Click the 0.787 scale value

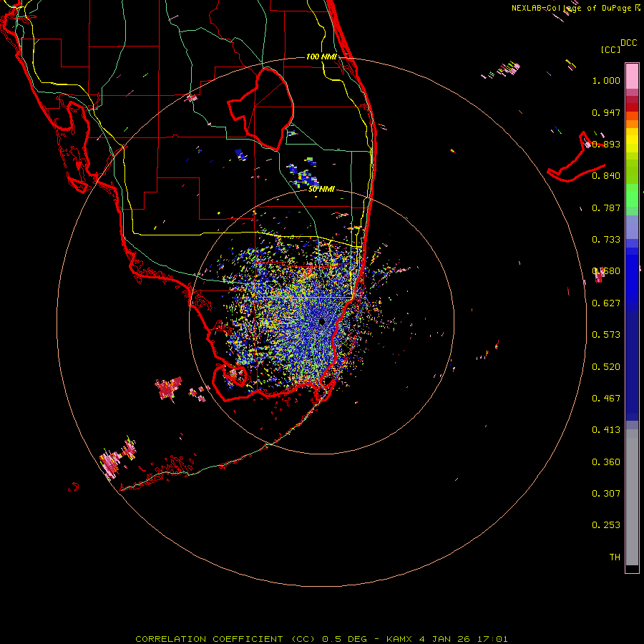[606, 208]
